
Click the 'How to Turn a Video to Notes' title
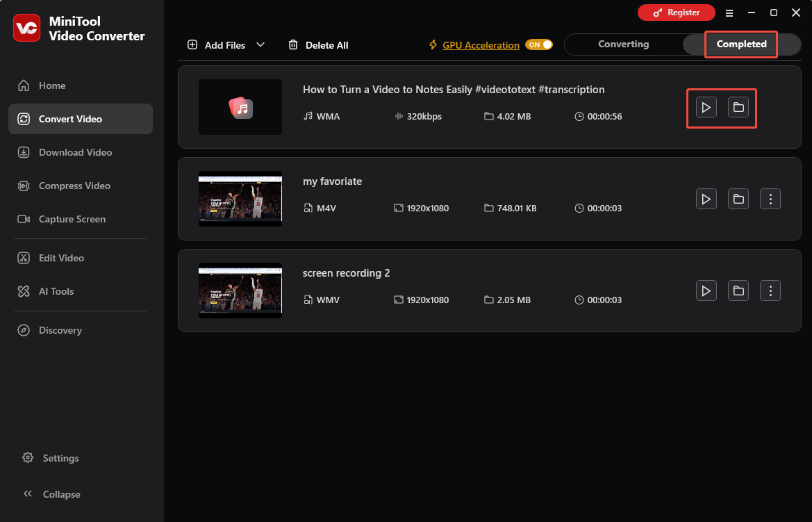point(454,90)
